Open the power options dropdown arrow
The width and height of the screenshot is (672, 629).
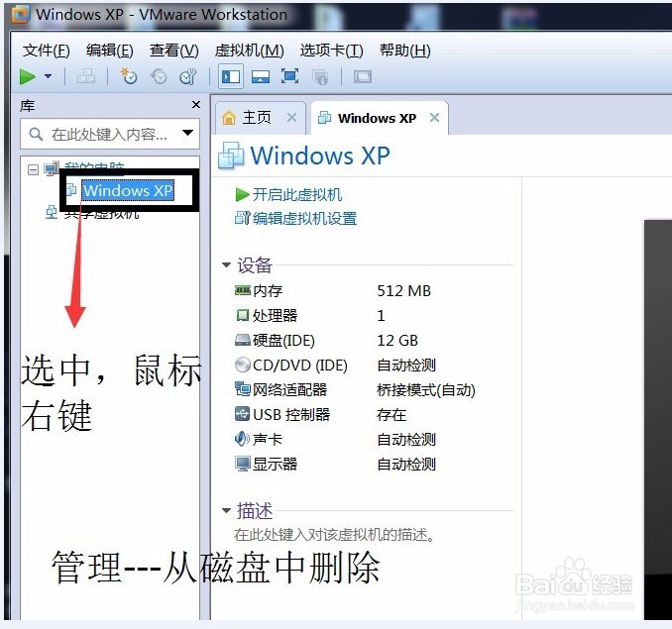pyautogui.click(x=48, y=76)
